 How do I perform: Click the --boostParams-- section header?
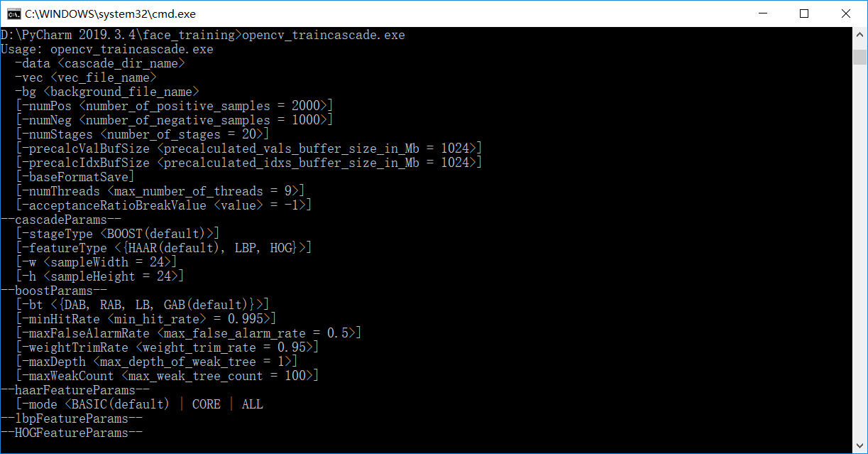click(53, 291)
